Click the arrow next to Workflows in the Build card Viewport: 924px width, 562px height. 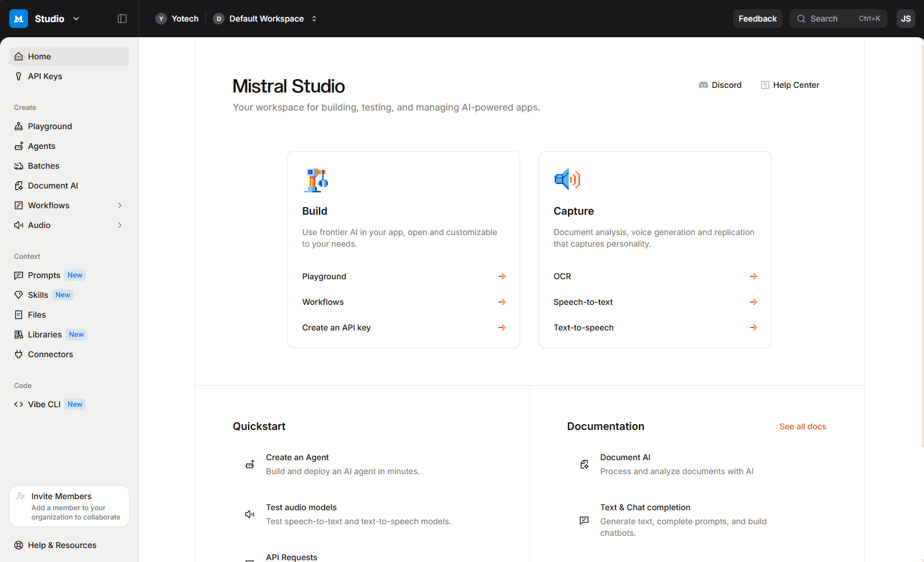pos(502,302)
